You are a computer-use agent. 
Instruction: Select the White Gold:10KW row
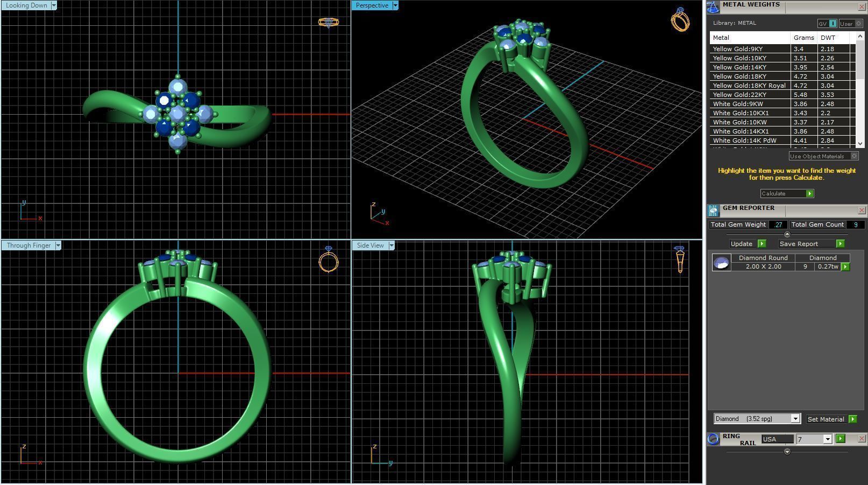click(x=782, y=122)
